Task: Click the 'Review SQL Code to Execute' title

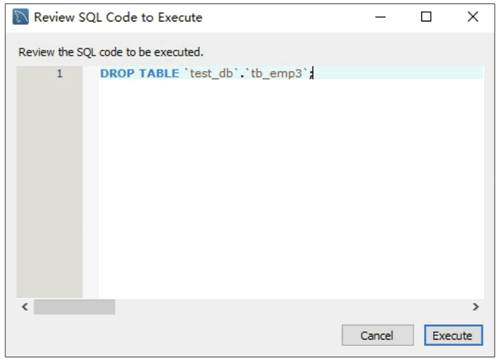Action: 118,17
